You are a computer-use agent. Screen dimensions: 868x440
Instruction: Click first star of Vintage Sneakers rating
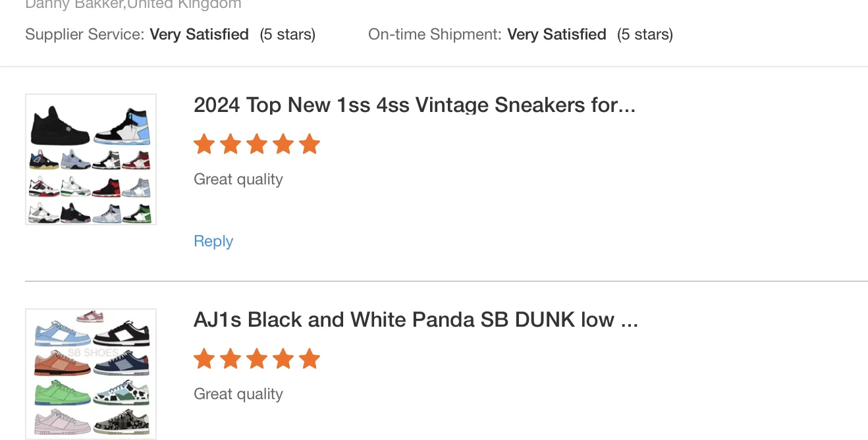(204, 144)
